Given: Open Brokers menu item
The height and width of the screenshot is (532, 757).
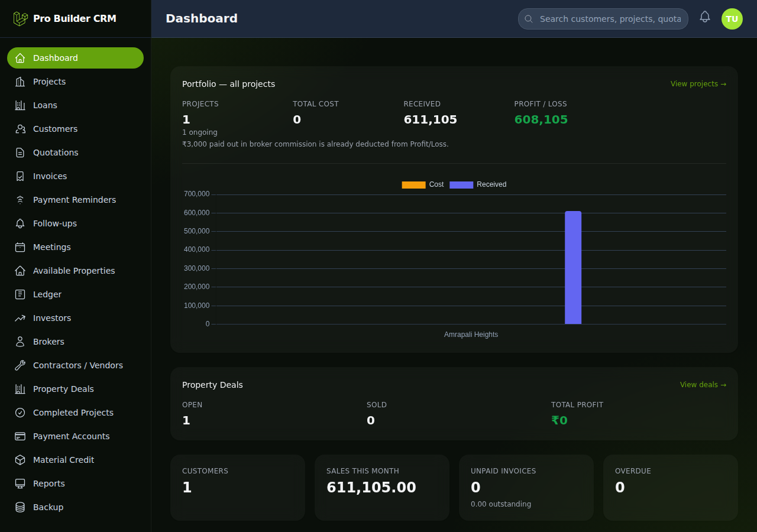Looking at the screenshot, I should point(75,342).
